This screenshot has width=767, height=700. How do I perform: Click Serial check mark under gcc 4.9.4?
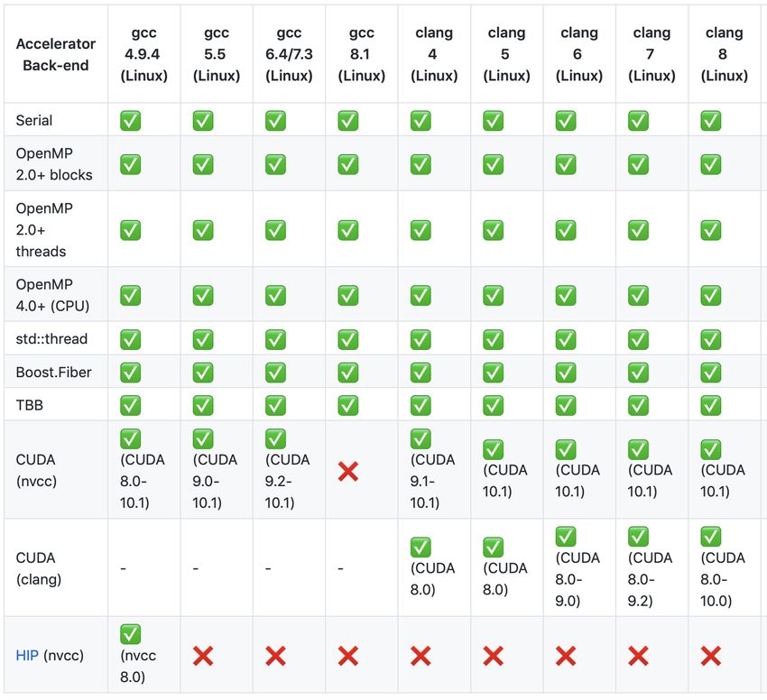click(x=131, y=120)
